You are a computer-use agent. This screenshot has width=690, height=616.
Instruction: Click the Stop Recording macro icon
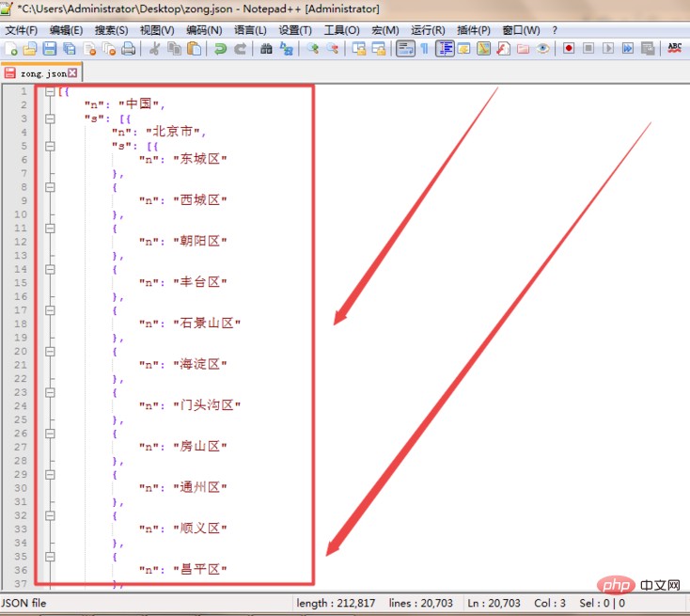pyautogui.click(x=588, y=48)
